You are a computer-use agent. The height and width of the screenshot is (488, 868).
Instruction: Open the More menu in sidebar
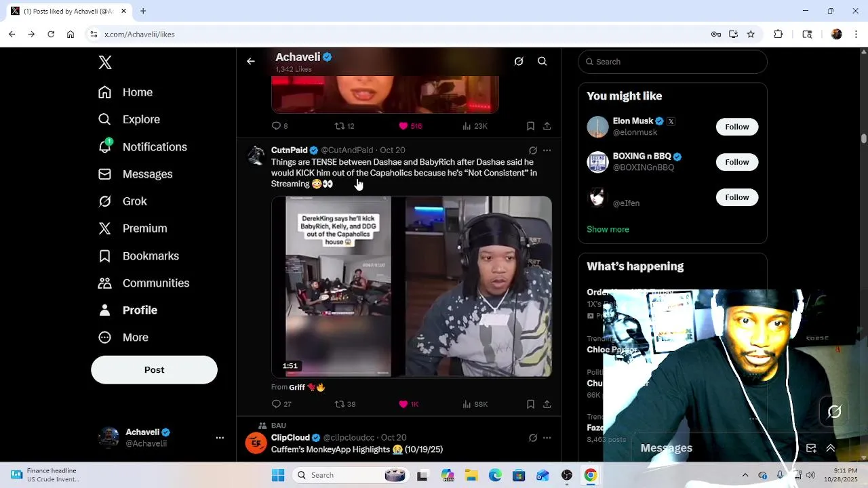pyautogui.click(x=123, y=338)
